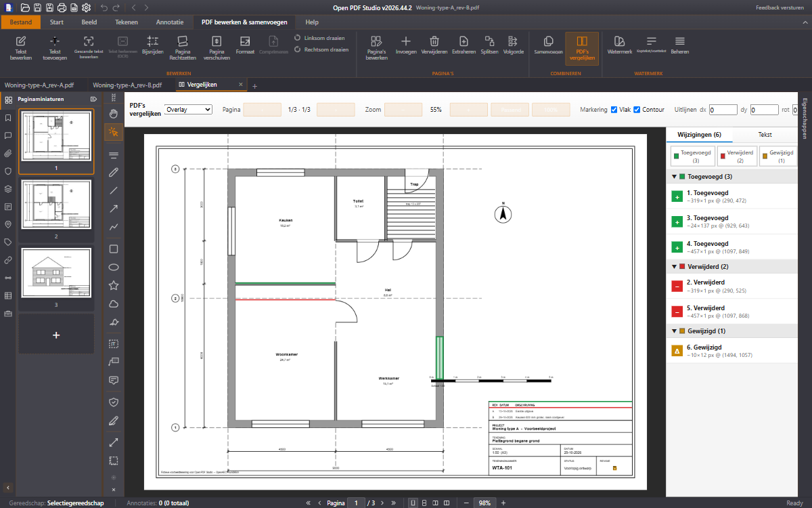Collapse the left sidebar with the chevron
The width and height of the screenshot is (812, 508).
pyautogui.click(x=8, y=487)
